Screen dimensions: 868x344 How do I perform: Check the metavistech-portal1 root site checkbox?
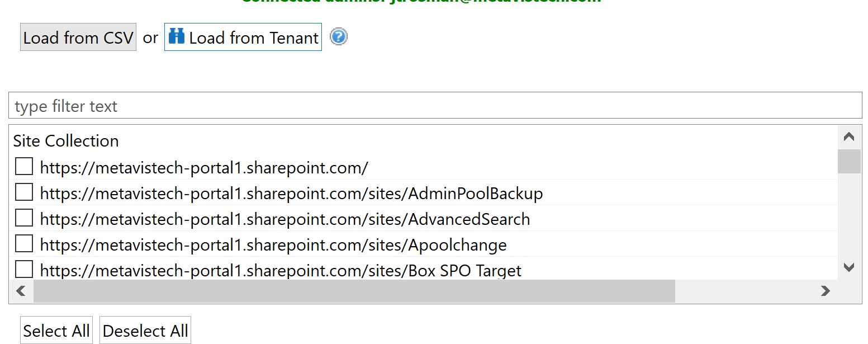[x=24, y=167]
